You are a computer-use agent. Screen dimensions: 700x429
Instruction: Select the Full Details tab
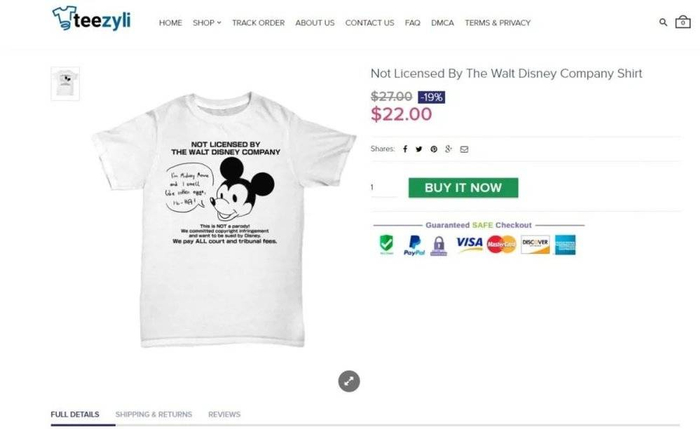(x=75, y=414)
